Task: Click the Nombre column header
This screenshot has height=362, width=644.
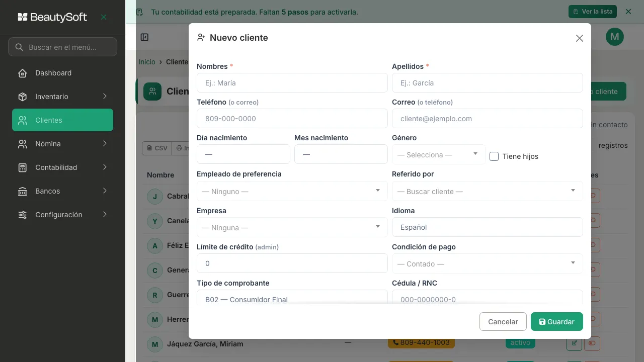Action: point(160,175)
